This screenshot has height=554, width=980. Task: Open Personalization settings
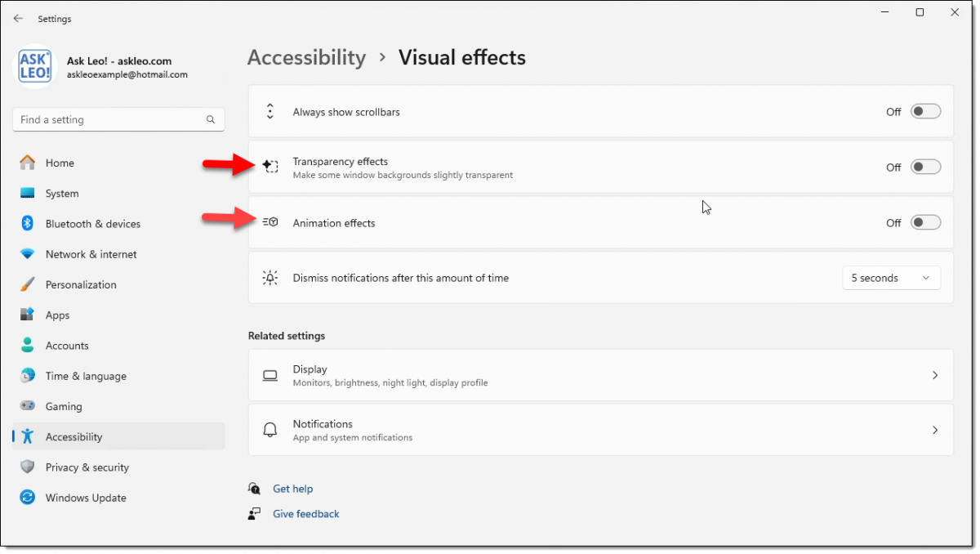coord(28,284)
